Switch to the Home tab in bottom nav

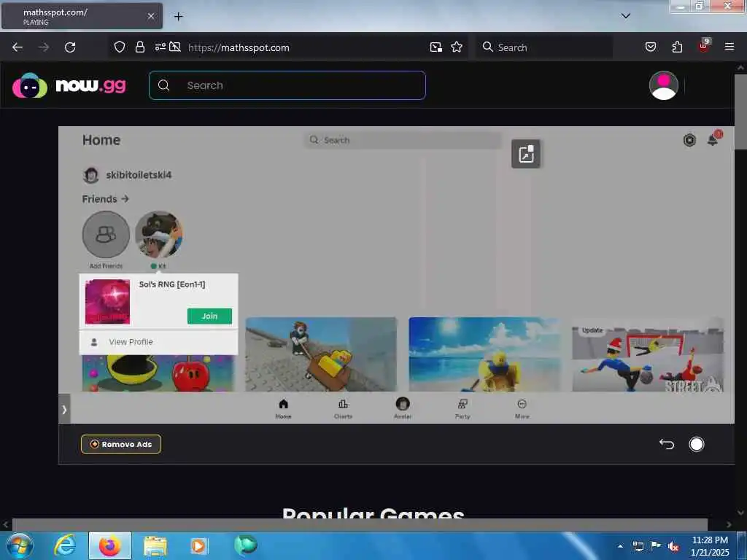pos(284,408)
